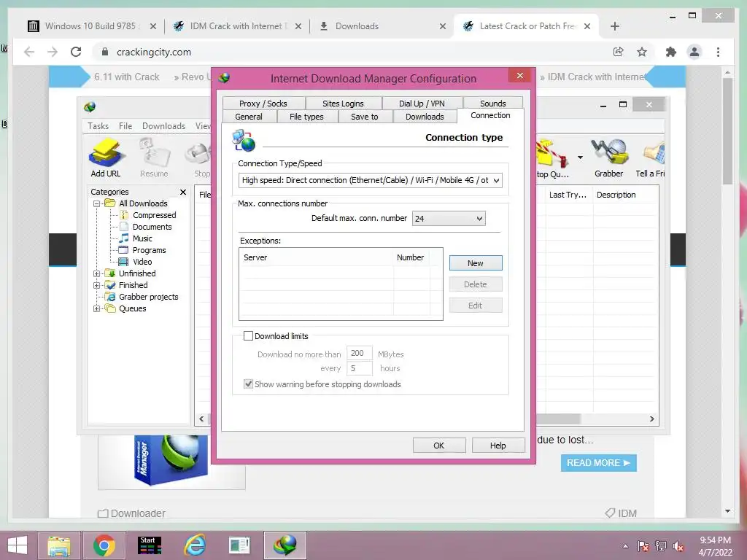Switch to the Save to tab
This screenshot has height=560, width=747.
click(365, 117)
